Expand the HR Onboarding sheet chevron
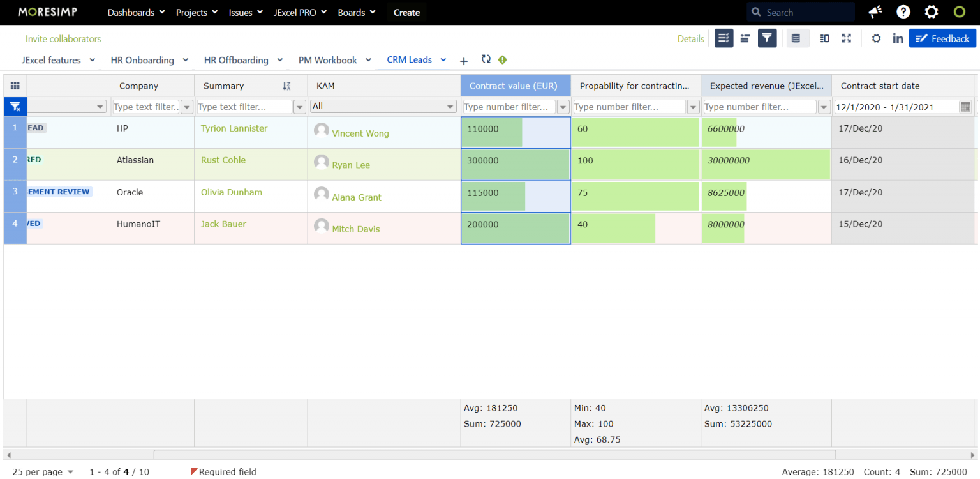 pos(185,59)
